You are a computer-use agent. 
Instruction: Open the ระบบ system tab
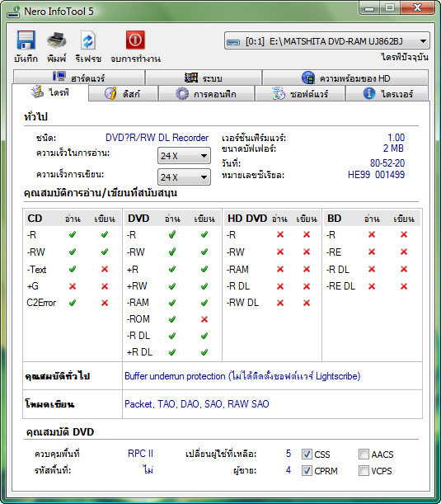(x=204, y=78)
